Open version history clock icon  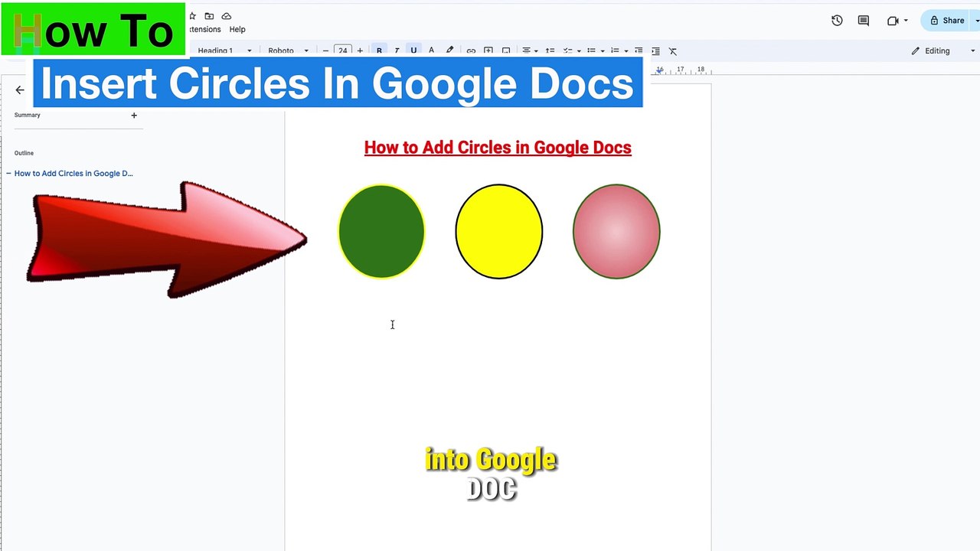point(837,21)
